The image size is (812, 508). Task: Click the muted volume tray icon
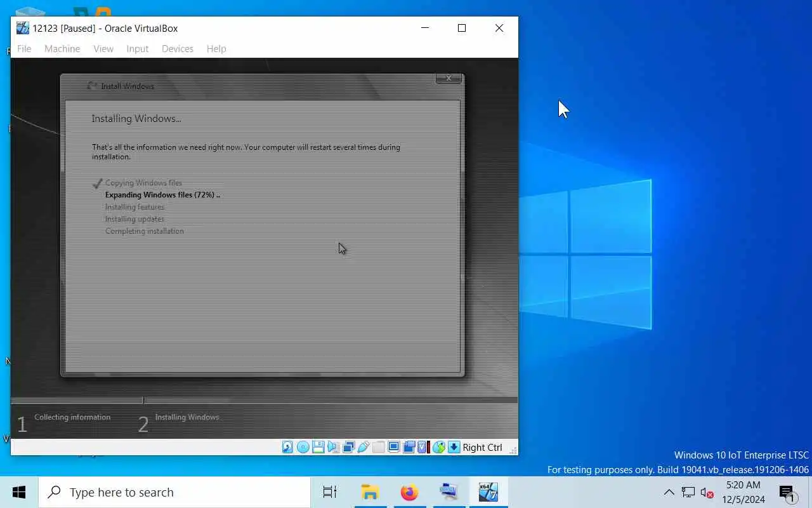click(x=707, y=492)
